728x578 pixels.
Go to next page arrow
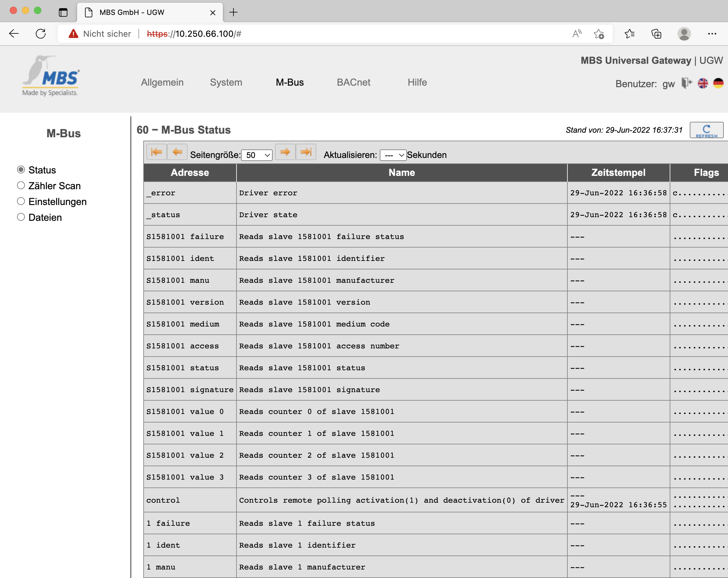pyautogui.click(x=285, y=152)
